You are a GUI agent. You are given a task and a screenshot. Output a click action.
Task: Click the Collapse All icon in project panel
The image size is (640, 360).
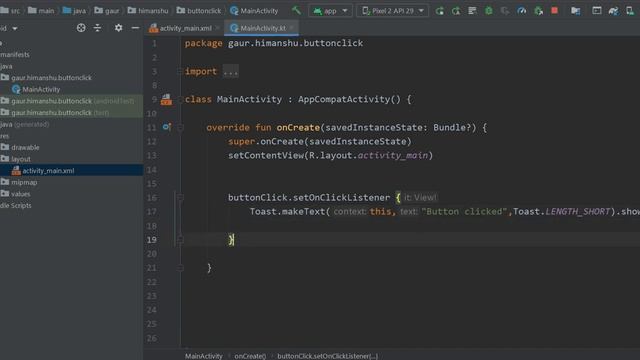pyautogui.click(x=98, y=28)
